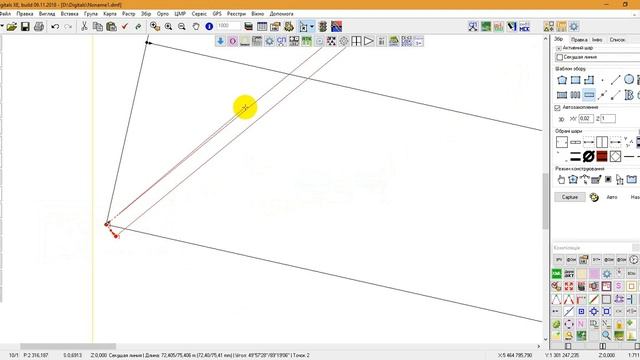Image resolution: width=640 pixels, height=360 pixels.
Task: Print using the printer icon
Action: pyautogui.click(x=39, y=27)
